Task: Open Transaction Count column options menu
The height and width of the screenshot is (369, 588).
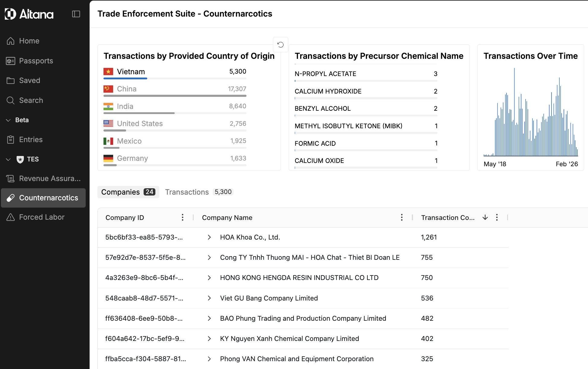Action: 497,218
